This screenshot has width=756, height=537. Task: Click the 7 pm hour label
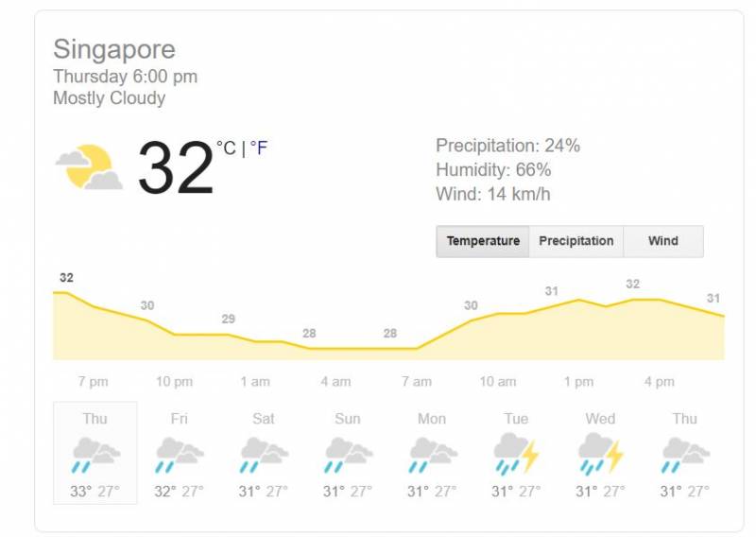tap(93, 382)
